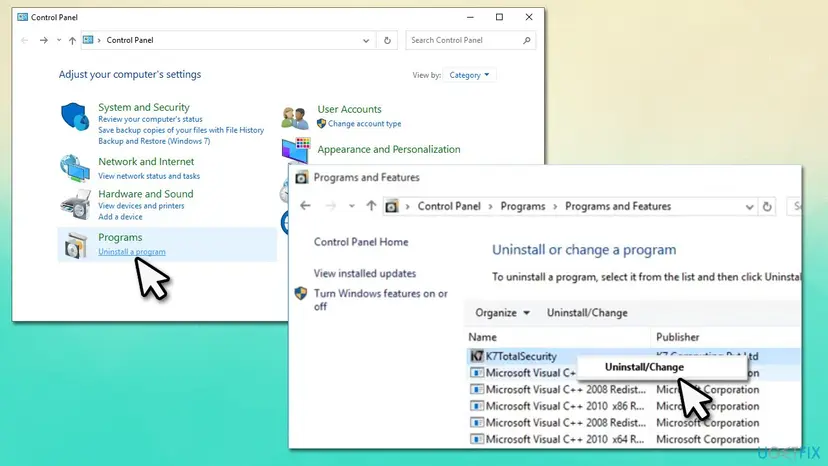The height and width of the screenshot is (466, 828).
Task: Click Add a device link
Action: point(120,217)
